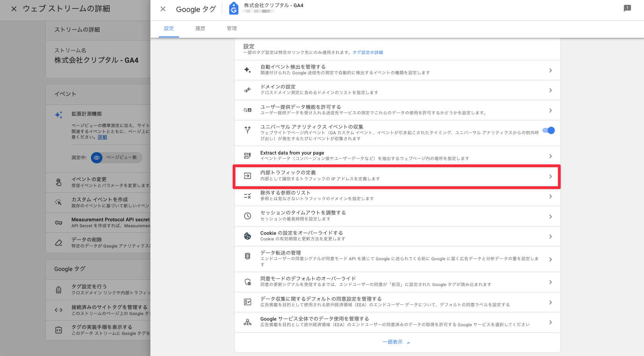
Task: Click the ユーザー提供データ機能 icon
Action: [247, 110]
